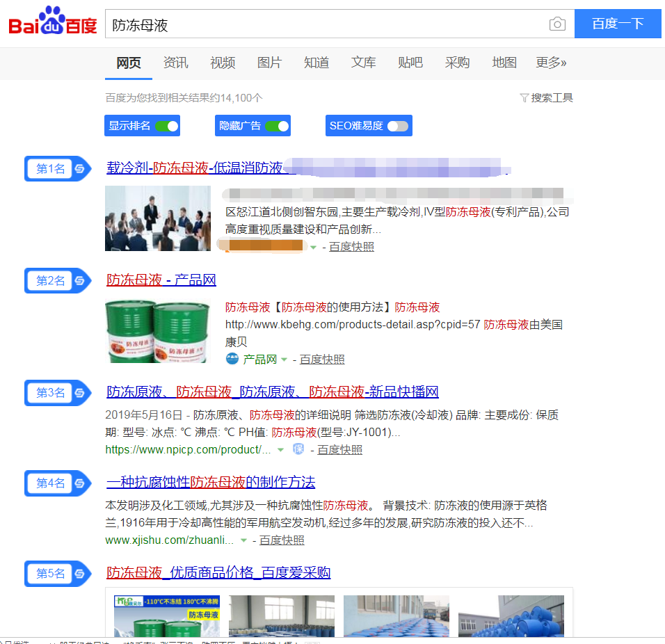Open 百度快照 for xjishu.com result
The image size is (665, 644).
pyautogui.click(x=282, y=540)
